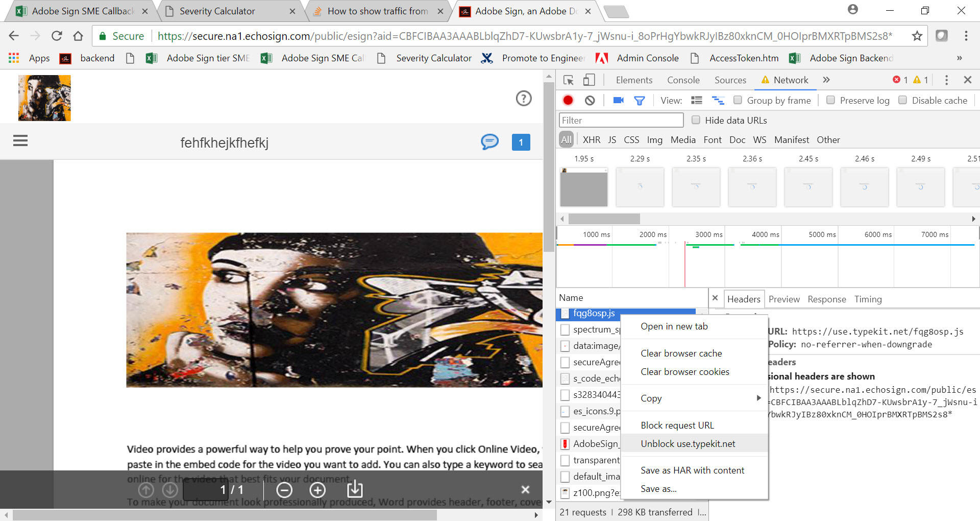Image resolution: width=980 pixels, height=521 pixels.
Task: Show more DevTools tabs chevron
Action: tap(826, 80)
